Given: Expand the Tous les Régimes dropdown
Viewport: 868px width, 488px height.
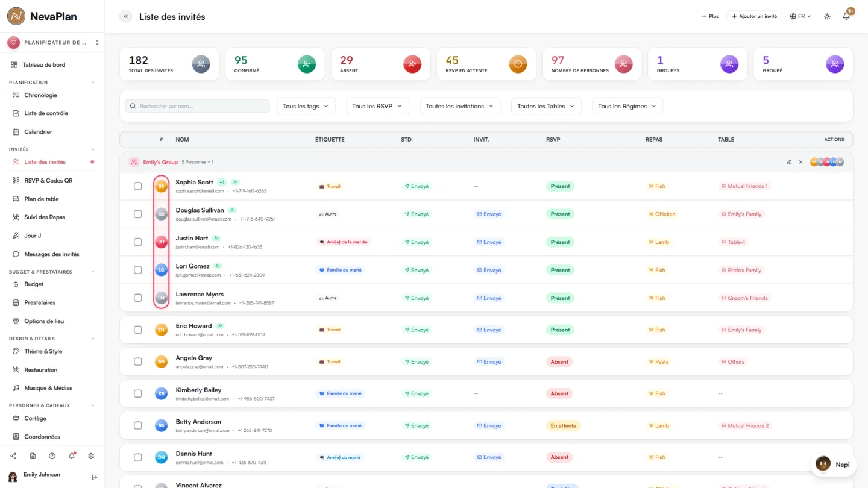Looking at the screenshot, I should tap(627, 106).
